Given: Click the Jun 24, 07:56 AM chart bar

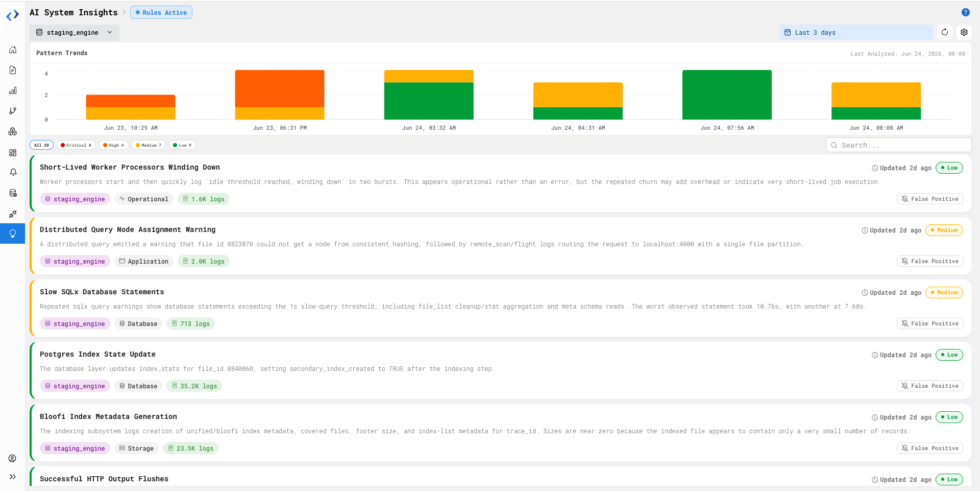Looking at the screenshot, I should (x=727, y=95).
